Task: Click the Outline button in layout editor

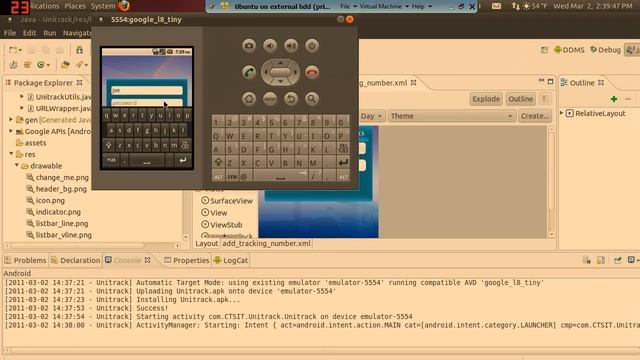Action: [521, 99]
